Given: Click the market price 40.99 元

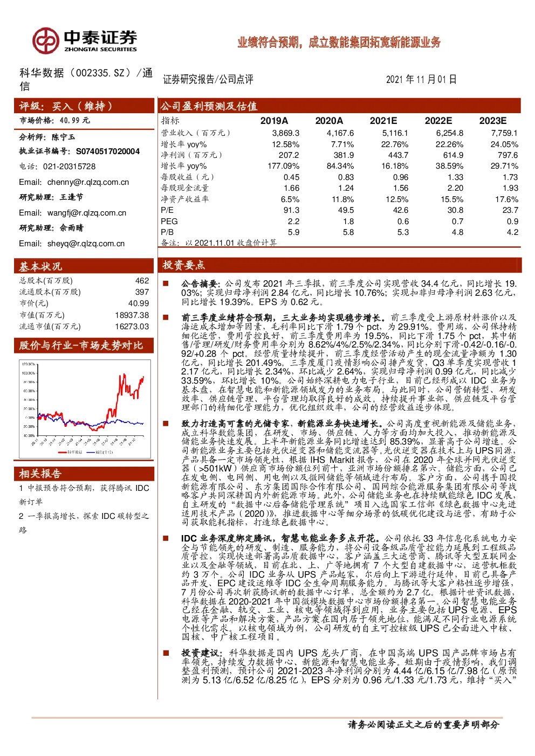Looking at the screenshot, I should click(74, 121).
